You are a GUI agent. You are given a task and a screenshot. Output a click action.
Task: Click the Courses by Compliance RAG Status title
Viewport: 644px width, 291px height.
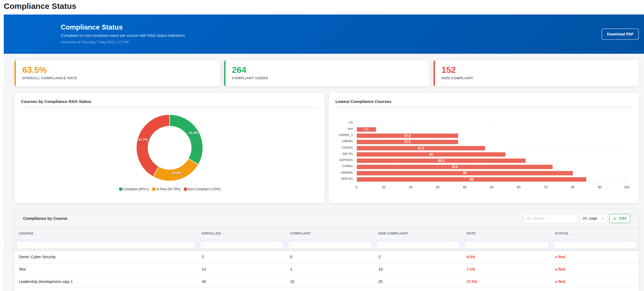coord(56,102)
